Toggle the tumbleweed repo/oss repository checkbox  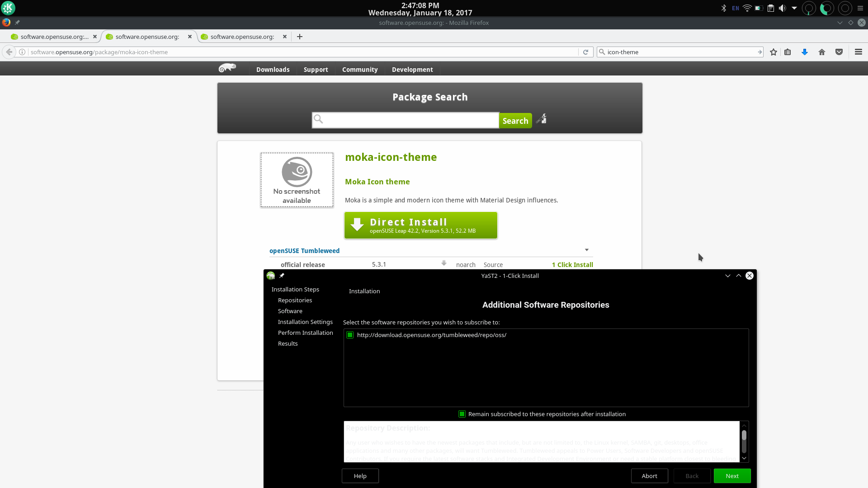pos(350,335)
